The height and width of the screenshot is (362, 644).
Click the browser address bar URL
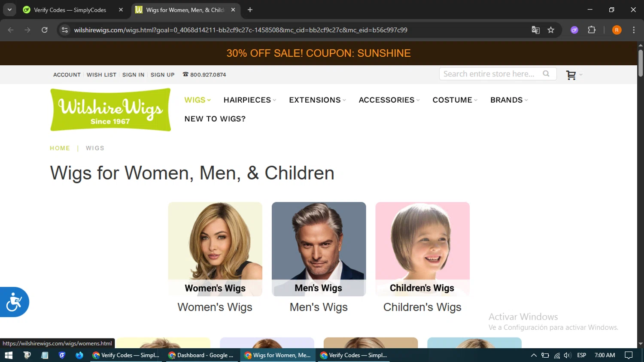240,30
